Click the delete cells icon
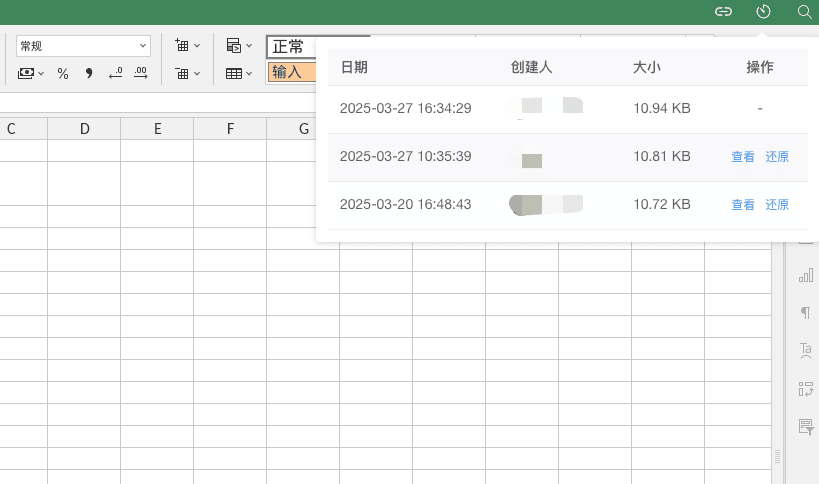819x484 pixels. 182,74
